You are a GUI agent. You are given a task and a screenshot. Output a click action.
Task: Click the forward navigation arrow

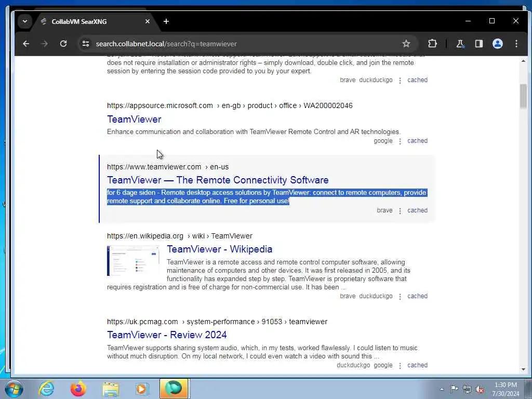(x=45, y=44)
